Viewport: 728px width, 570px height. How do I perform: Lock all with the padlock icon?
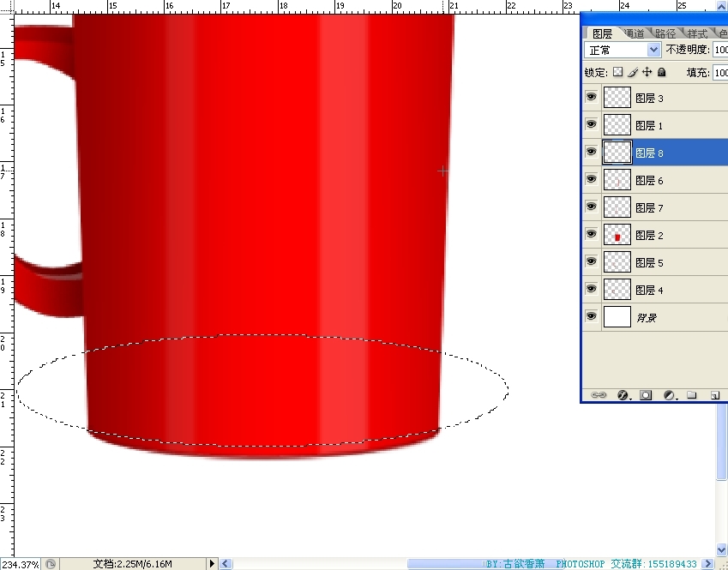pyautogui.click(x=661, y=73)
